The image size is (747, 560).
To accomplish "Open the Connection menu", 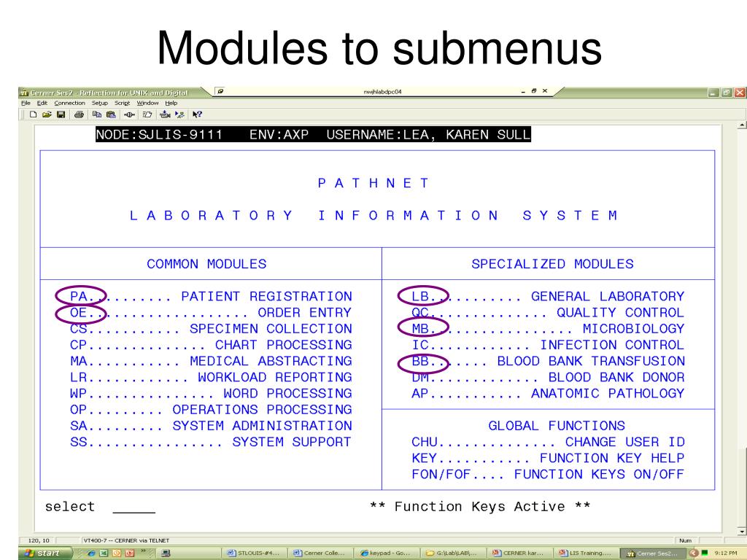I will point(70,104).
